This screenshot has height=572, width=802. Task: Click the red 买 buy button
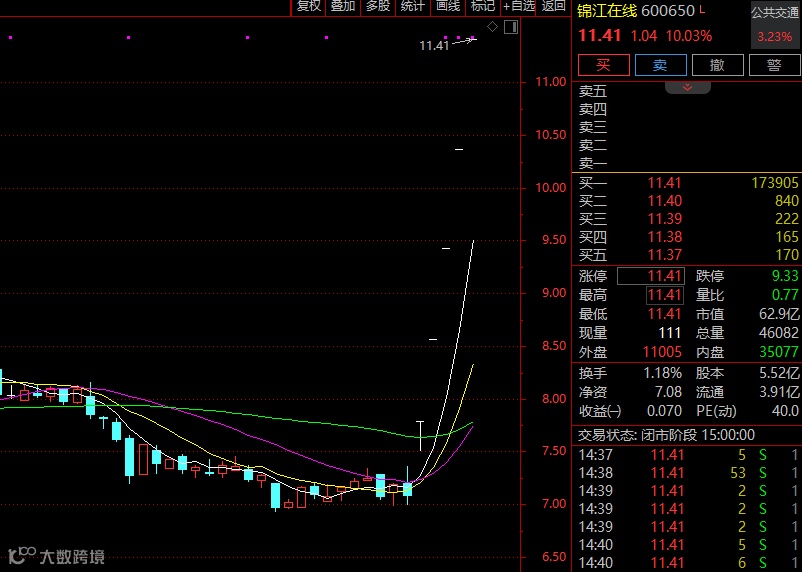604,65
